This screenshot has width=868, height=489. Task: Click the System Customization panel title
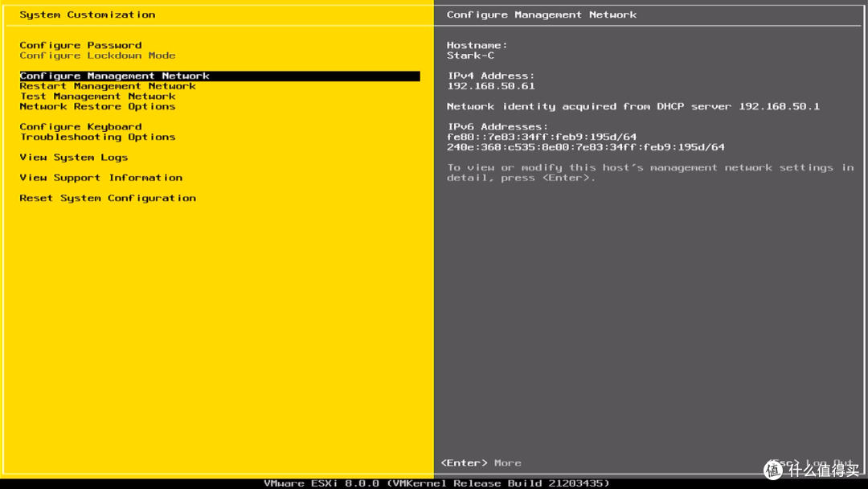[x=88, y=14]
